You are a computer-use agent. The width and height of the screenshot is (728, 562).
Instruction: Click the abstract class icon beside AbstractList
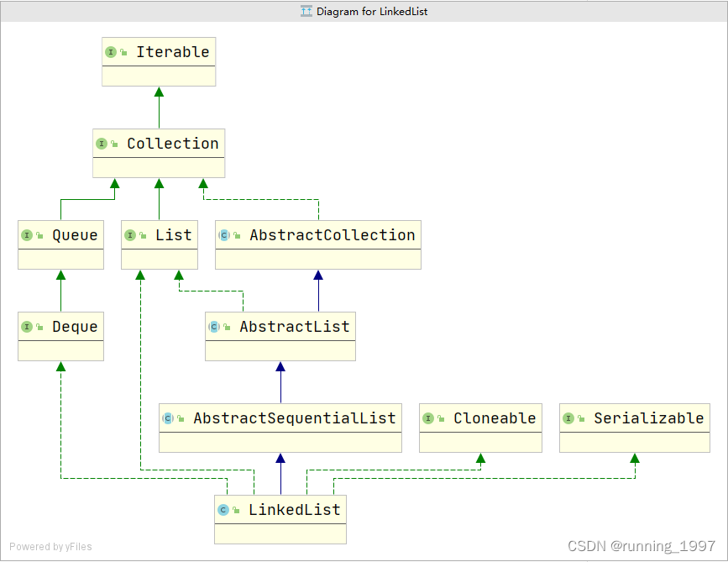pos(213,327)
